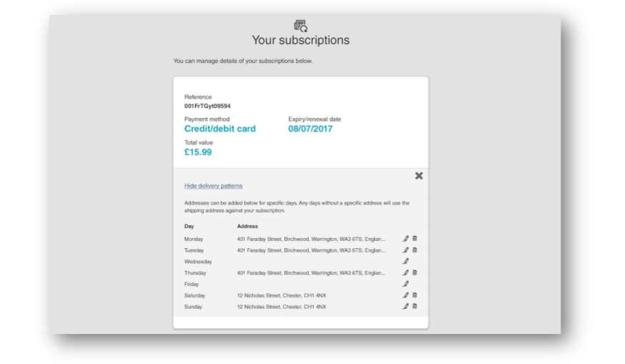Remove Tuesday's delivery address with trash icon

tap(415, 250)
